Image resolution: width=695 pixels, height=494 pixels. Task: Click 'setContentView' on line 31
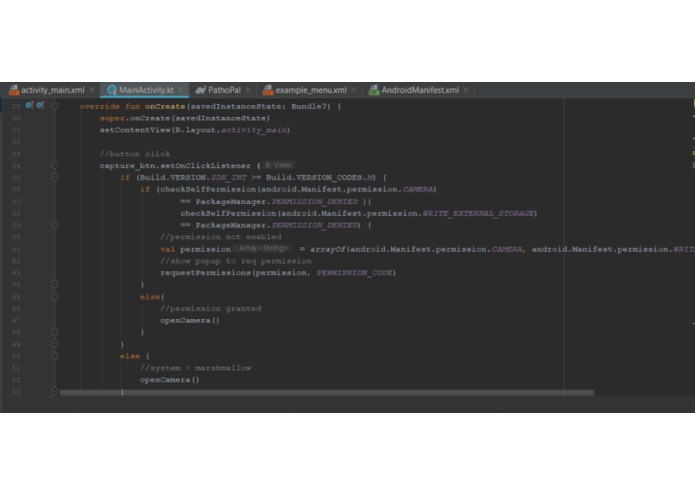pyautogui.click(x=135, y=130)
